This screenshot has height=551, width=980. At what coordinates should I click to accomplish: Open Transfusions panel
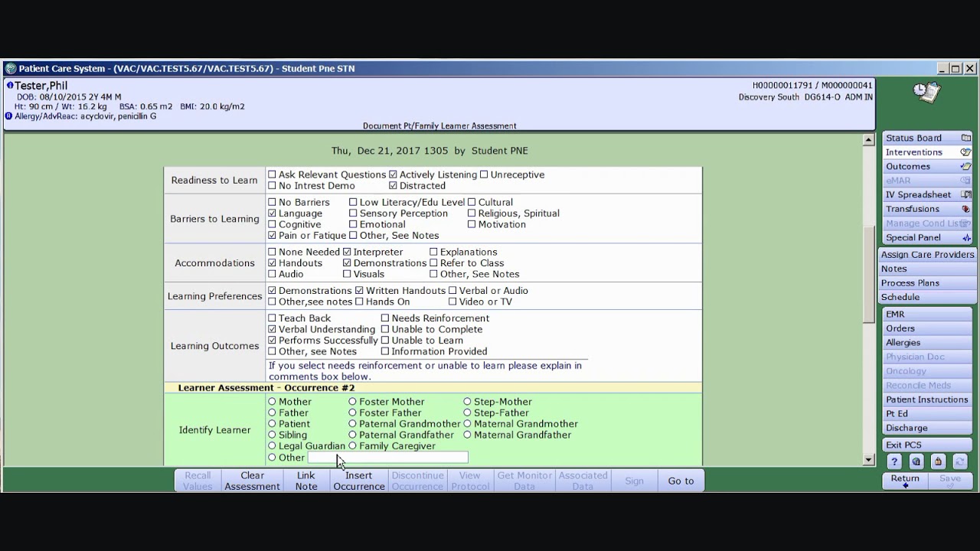click(927, 209)
